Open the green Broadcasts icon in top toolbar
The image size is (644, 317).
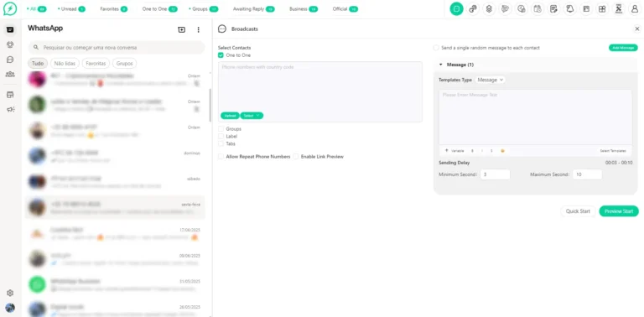point(456,9)
